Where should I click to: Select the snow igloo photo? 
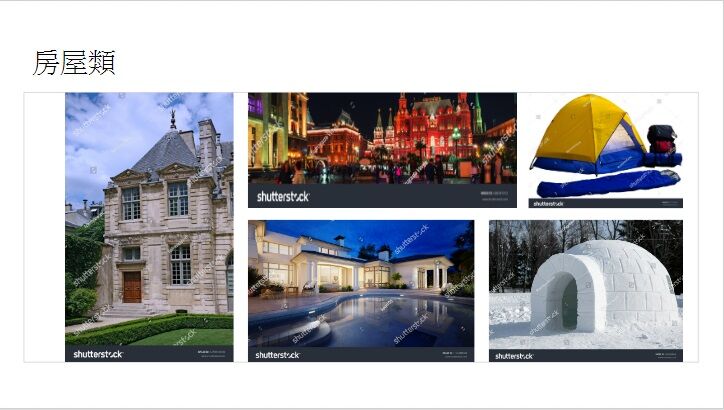(x=586, y=291)
